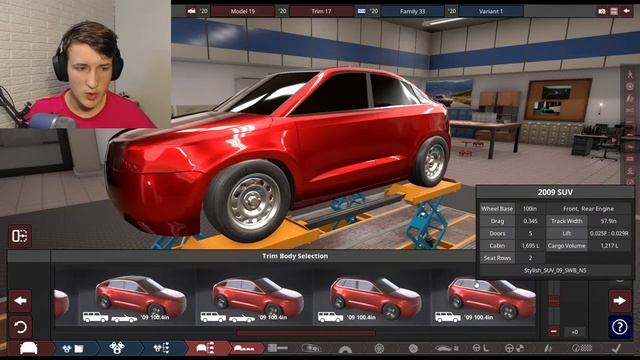The height and width of the screenshot is (360, 640).
Task: Click the '20 year box before Trim 17
Action: [282, 11]
